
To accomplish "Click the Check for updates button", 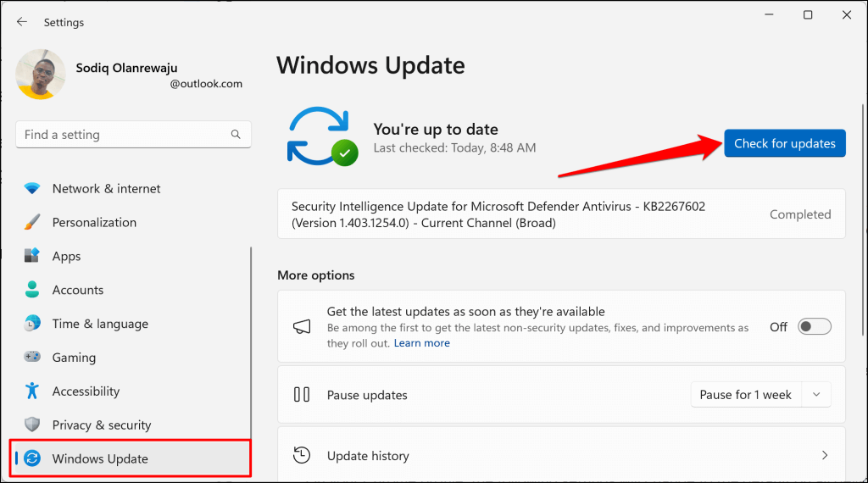I will pyautogui.click(x=785, y=143).
